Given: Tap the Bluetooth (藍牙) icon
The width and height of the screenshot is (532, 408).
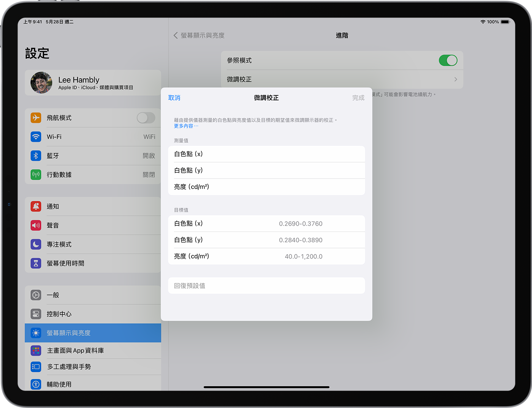Looking at the screenshot, I should (x=36, y=156).
